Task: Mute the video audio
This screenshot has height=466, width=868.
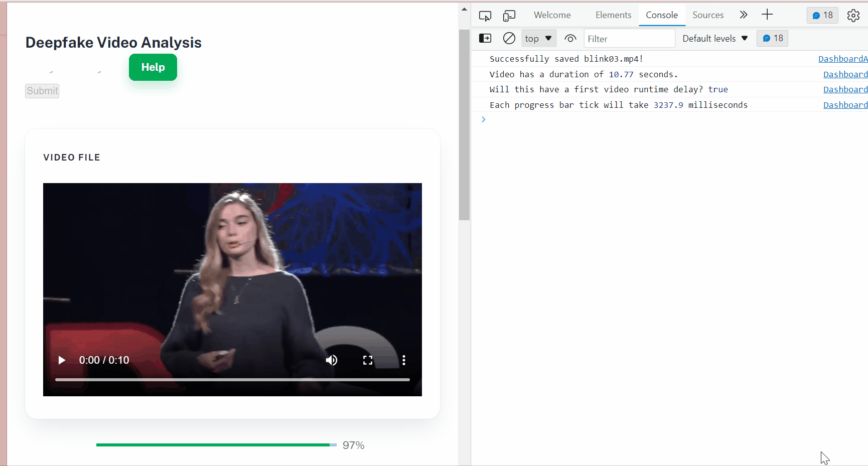Action: tap(331, 360)
